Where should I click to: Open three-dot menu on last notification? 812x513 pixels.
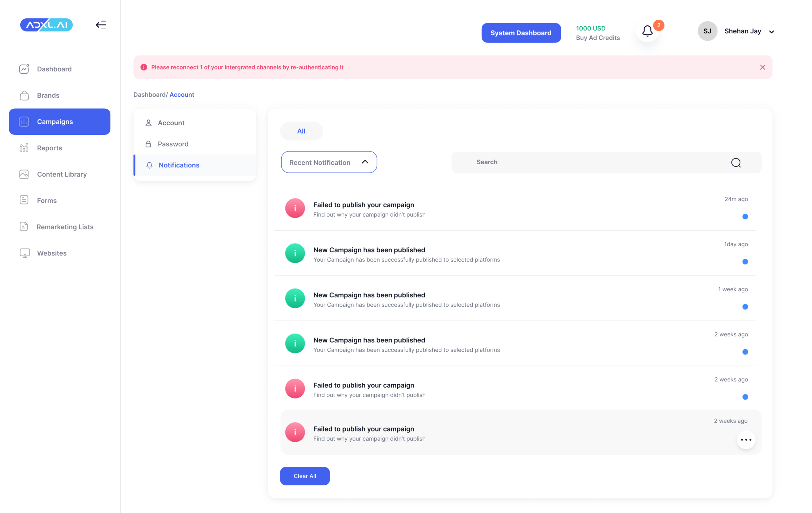(x=746, y=439)
